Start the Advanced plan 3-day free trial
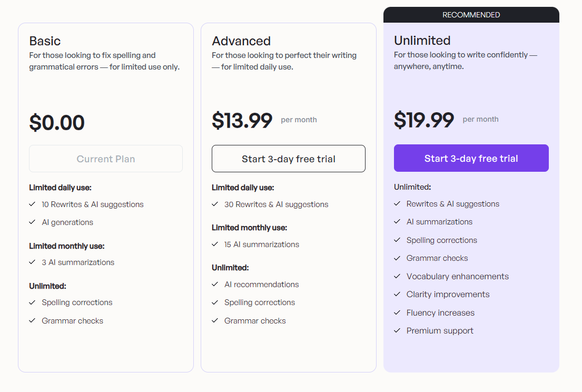 289,159
